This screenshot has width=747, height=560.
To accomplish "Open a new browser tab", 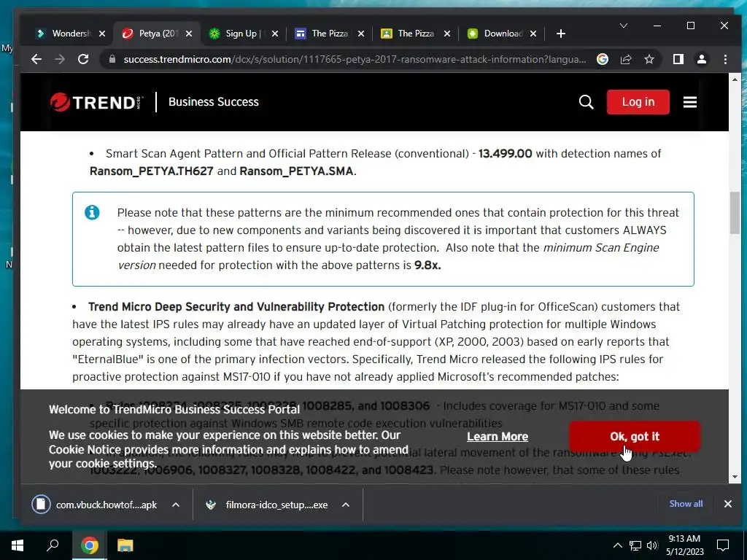I will [561, 34].
